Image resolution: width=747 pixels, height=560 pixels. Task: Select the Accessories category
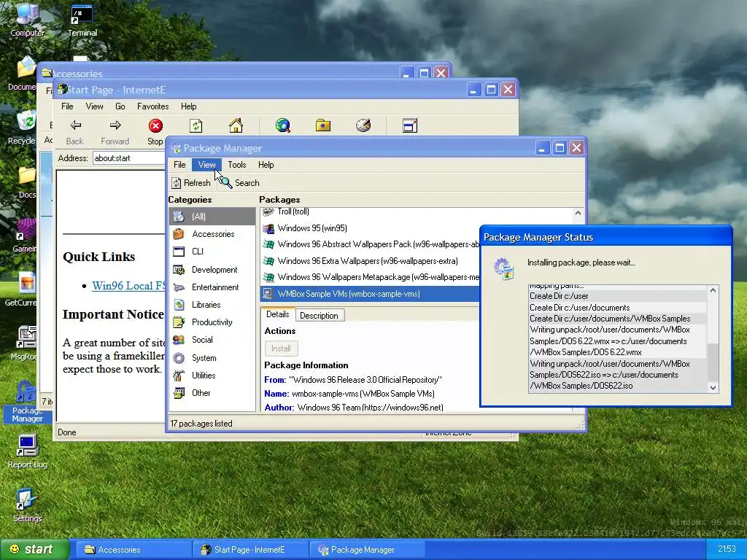(212, 234)
